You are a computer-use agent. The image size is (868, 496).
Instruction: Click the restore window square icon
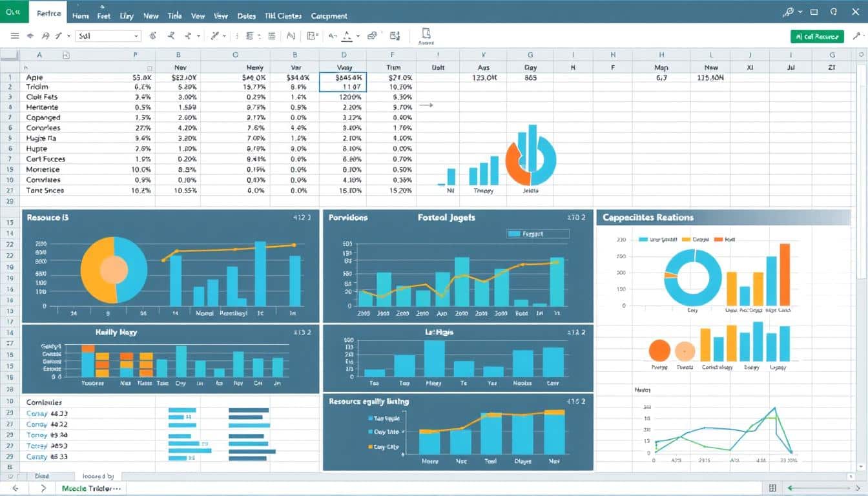click(x=814, y=12)
